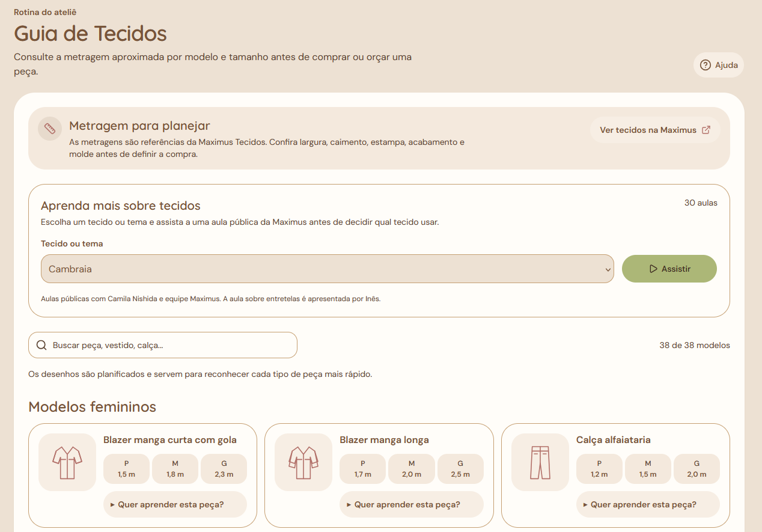The height and width of the screenshot is (532, 762).
Task: Select size G 2,5 m for Blazer manga longa
Action: click(x=460, y=469)
